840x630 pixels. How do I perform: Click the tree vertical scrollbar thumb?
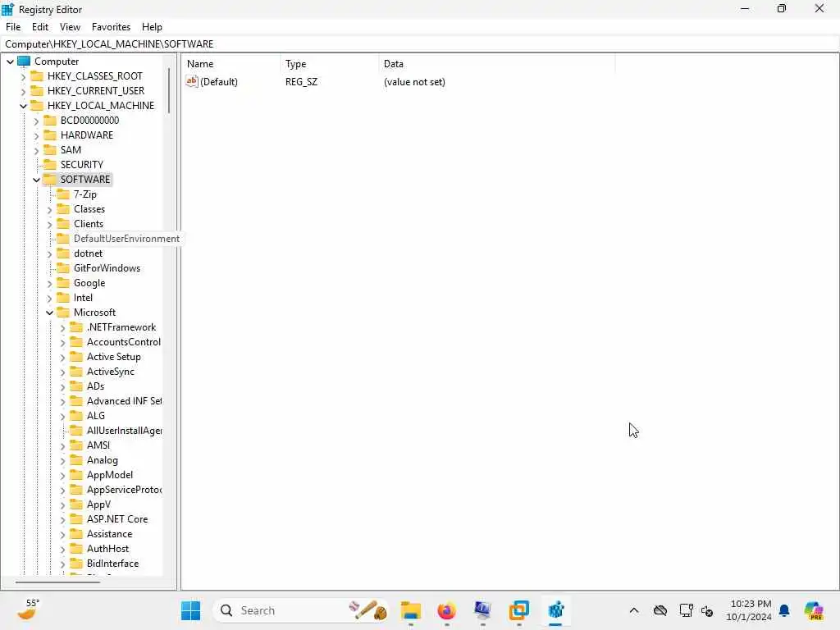(x=169, y=90)
